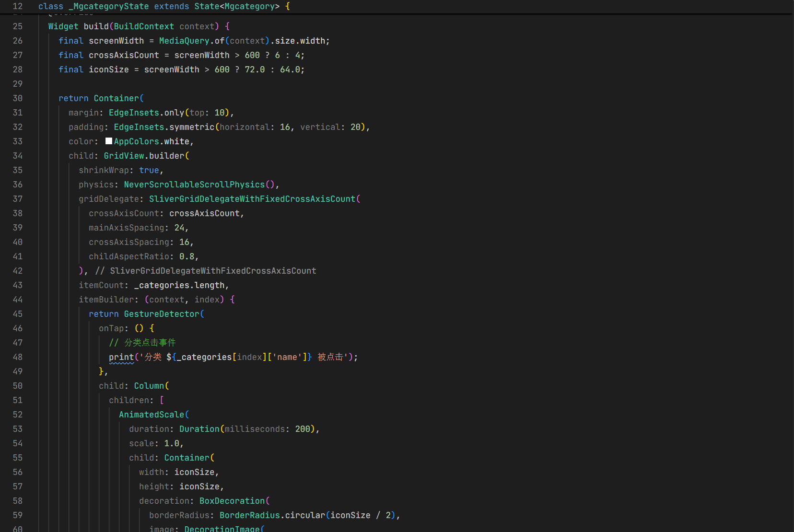Click line number 45 in the gutter

(18, 314)
